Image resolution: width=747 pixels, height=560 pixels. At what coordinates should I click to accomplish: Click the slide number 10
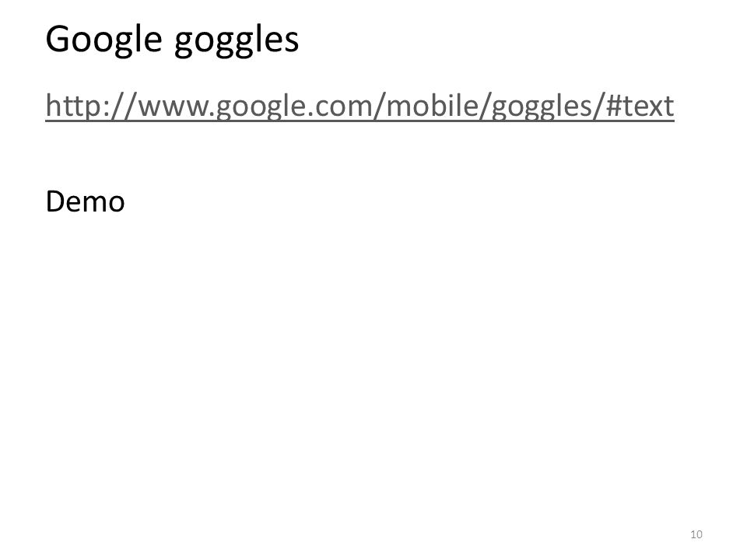[696, 534]
